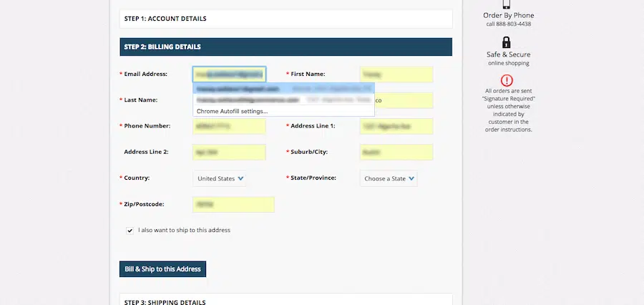Click the Zip/Postcode field
The image size is (644, 305).
coord(233,204)
